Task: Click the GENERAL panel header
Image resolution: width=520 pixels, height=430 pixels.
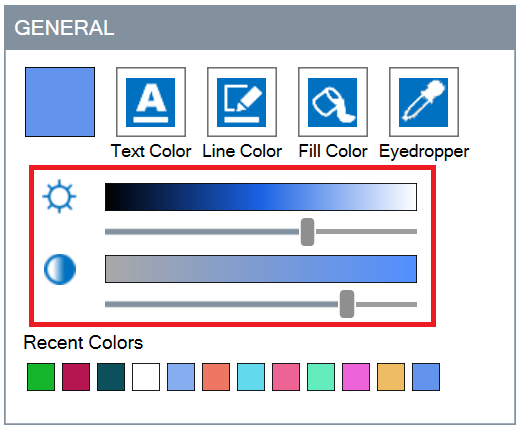Action: pyautogui.click(x=260, y=28)
